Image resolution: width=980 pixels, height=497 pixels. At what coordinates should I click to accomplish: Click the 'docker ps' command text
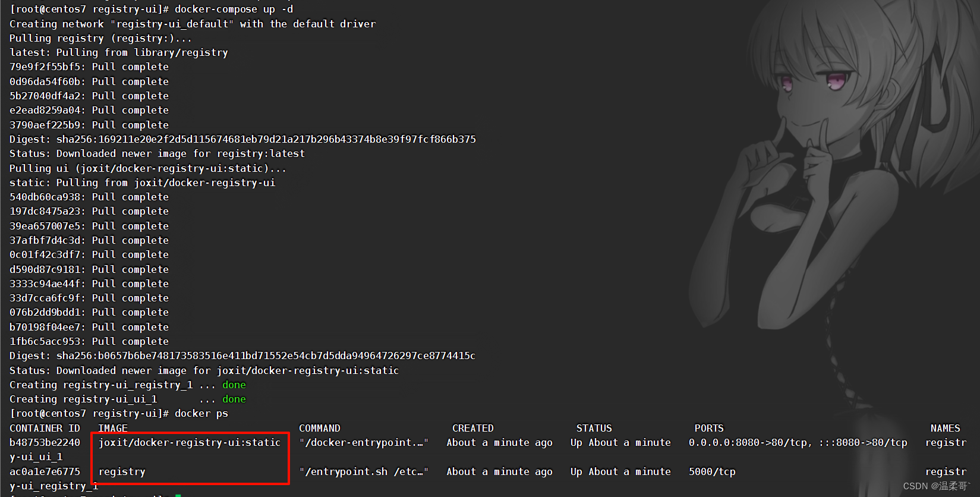click(x=201, y=413)
